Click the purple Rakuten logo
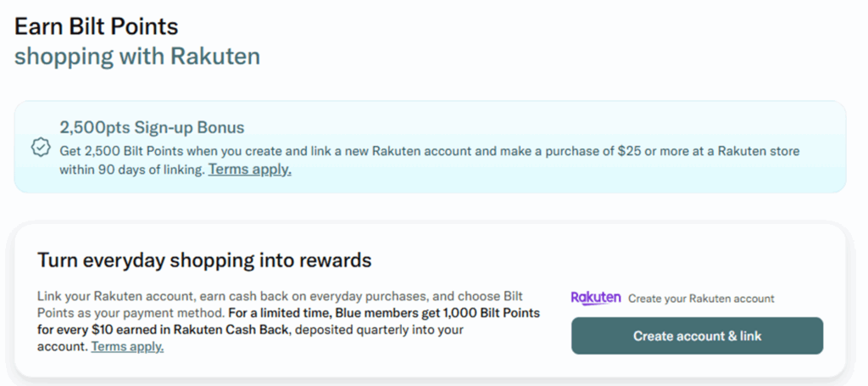This screenshot has height=386, width=868. 596,298
